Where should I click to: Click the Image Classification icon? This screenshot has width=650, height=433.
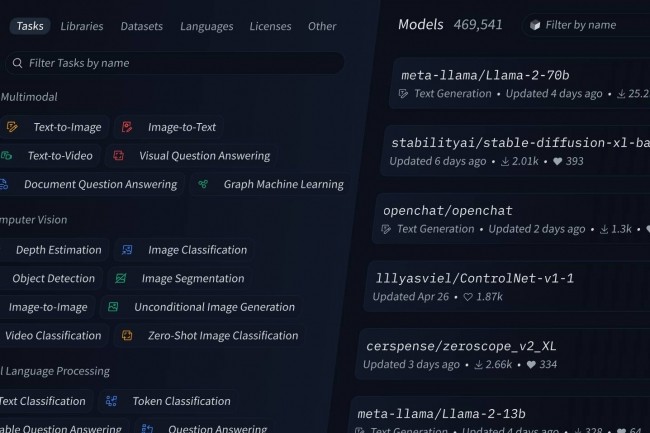tap(127, 250)
